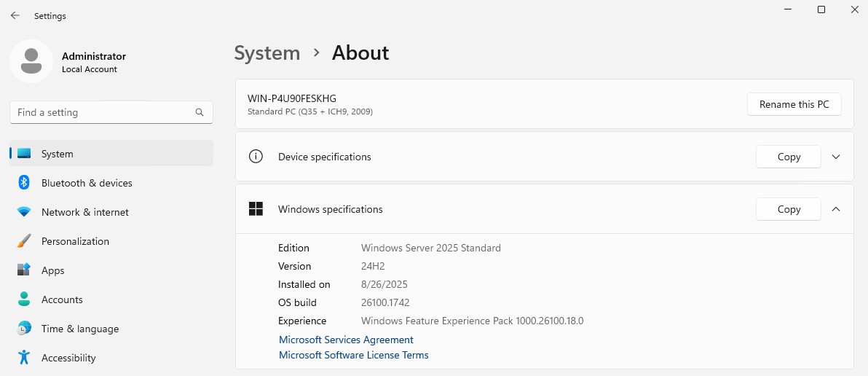Open Accessibility settings page
The image size is (868, 376).
(x=111, y=358)
